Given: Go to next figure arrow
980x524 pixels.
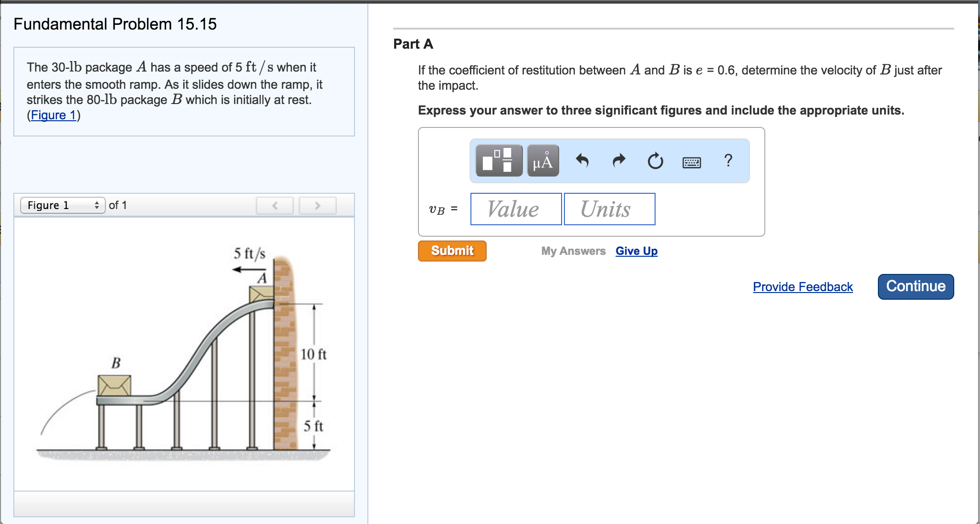Looking at the screenshot, I should [317, 206].
